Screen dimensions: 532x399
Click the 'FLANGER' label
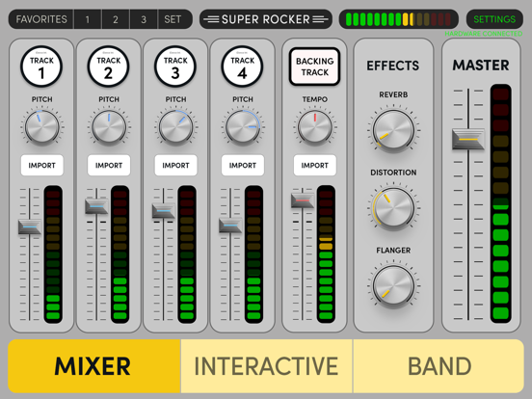click(x=393, y=251)
